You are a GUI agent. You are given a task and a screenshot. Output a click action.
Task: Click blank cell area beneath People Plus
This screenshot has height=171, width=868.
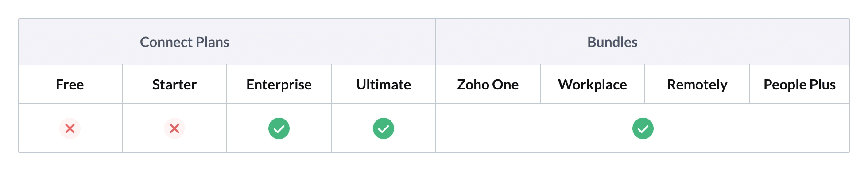coord(800,128)
